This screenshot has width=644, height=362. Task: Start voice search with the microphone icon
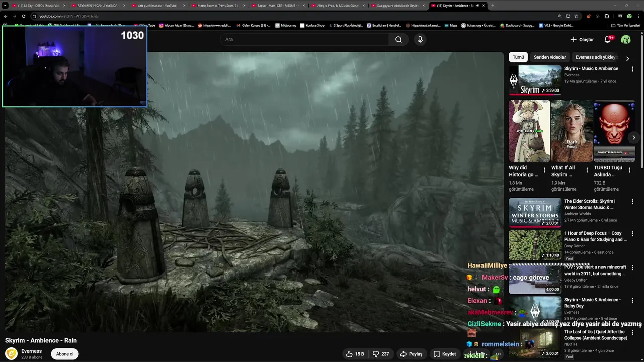point(420,39)
